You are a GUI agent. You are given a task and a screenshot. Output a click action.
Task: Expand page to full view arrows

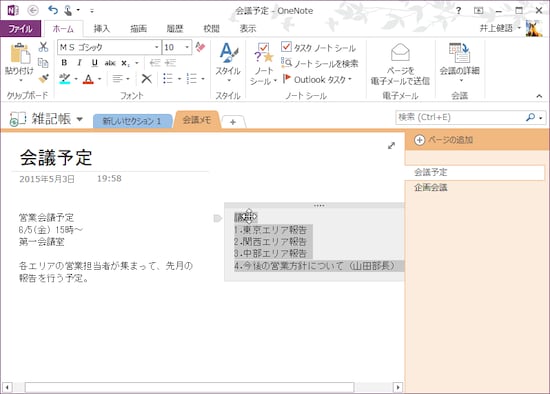[x=391, y=145]
